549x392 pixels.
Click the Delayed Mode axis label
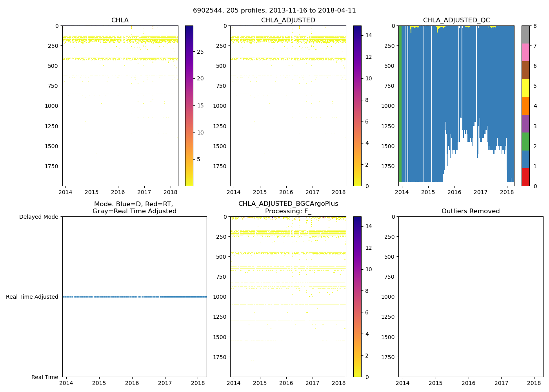click(x=38, y=217)
